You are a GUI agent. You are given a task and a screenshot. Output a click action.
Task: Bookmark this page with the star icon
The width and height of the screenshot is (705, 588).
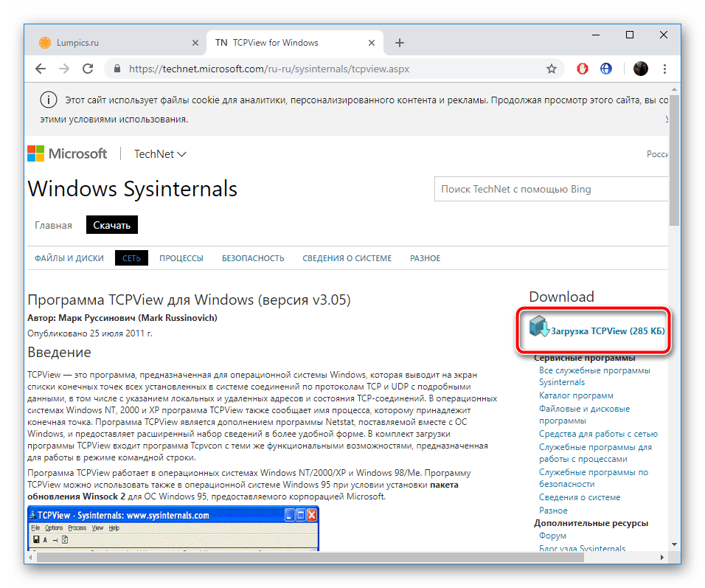(x=551, y=69)
